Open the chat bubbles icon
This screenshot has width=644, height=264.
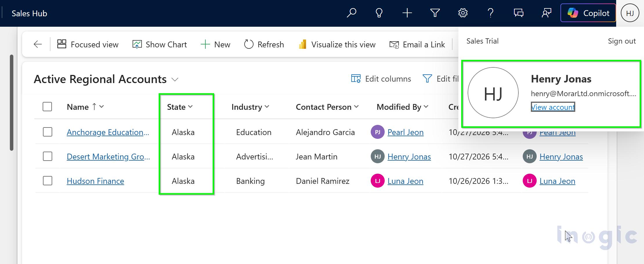(518, 13)
